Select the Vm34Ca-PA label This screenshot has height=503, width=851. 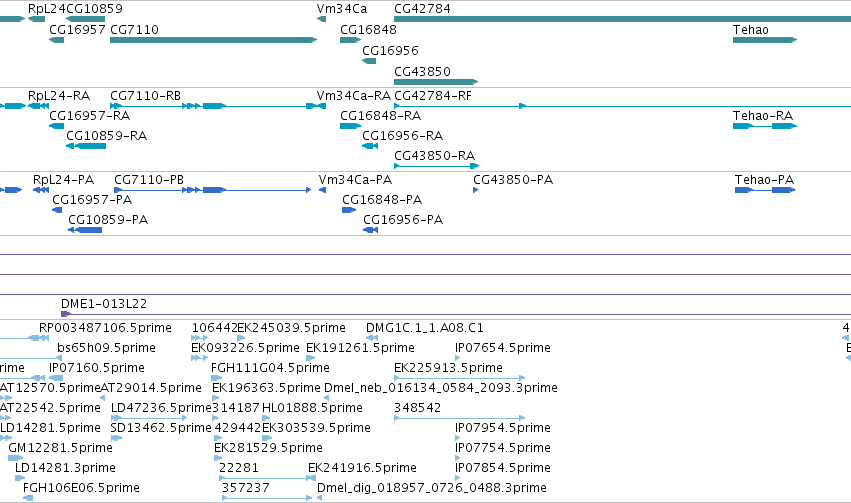click(x=355, y=180)
